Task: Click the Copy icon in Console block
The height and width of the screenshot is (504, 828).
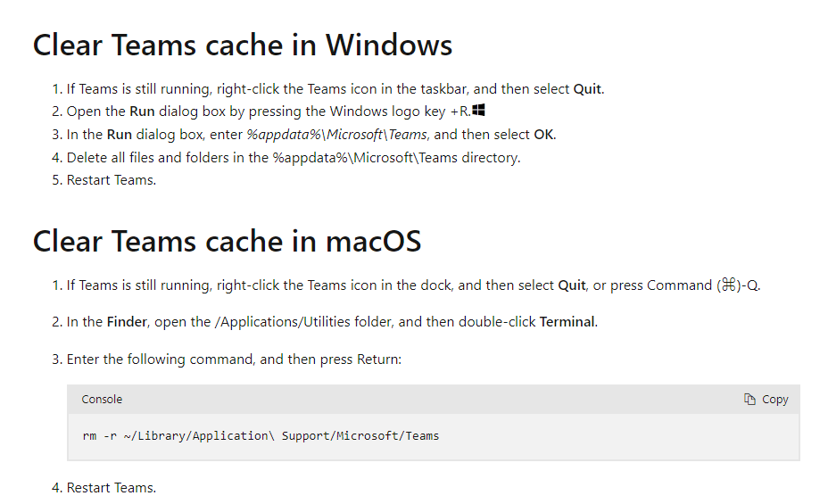Action: 749,400
